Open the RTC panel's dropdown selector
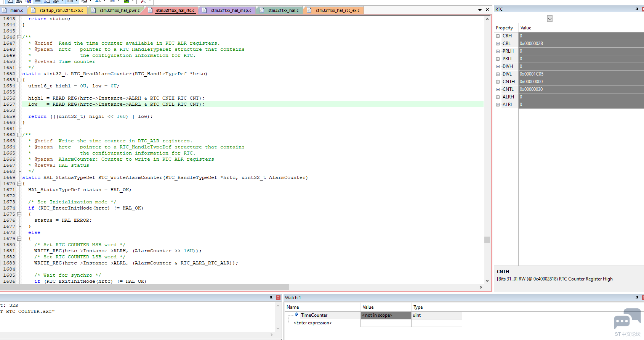This screenshot has width=644, height=340. [550, 19]
